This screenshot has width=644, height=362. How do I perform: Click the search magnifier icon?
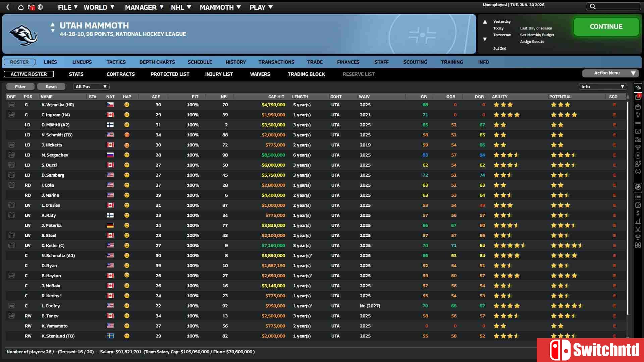tap(593, 6)
